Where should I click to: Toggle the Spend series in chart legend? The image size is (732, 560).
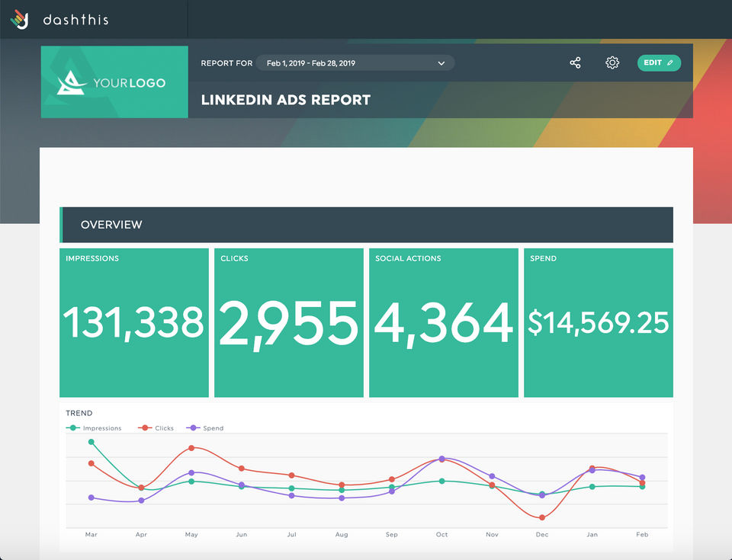pyautogui.click(x=205, y=428)
